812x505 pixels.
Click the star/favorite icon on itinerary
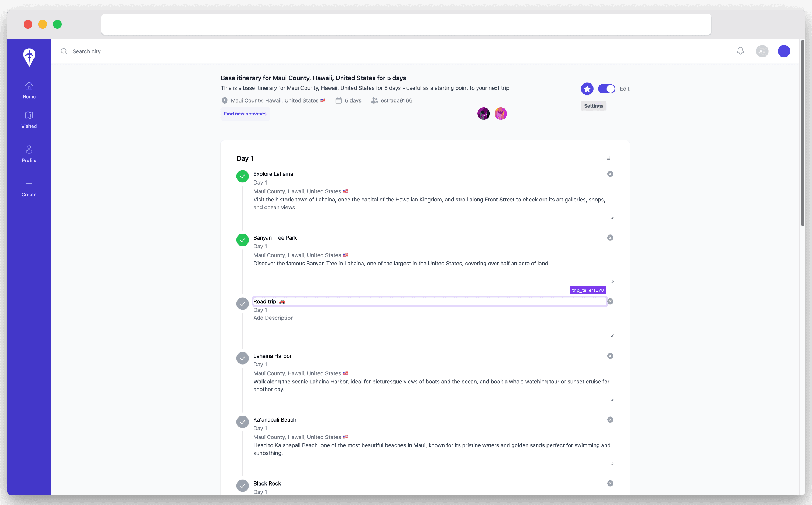(587, 89)
